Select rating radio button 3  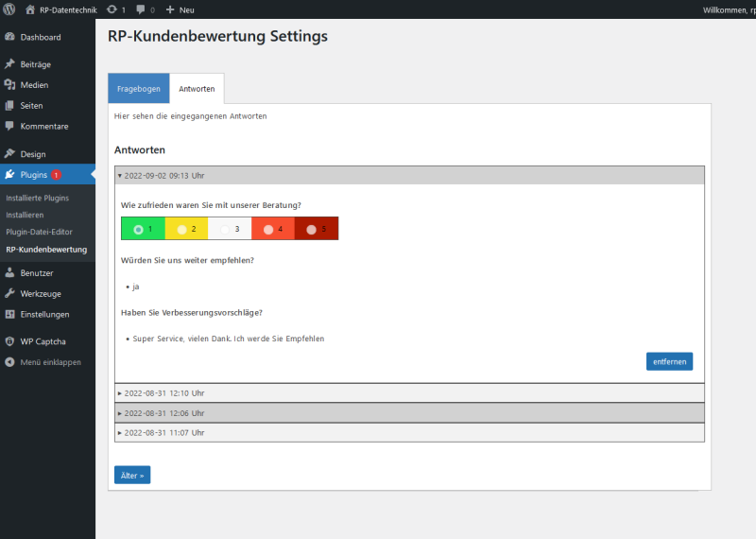(225, 229)
